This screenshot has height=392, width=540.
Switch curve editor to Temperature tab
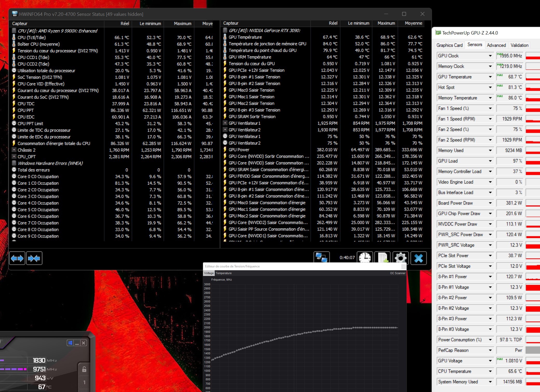click(224, 273)
